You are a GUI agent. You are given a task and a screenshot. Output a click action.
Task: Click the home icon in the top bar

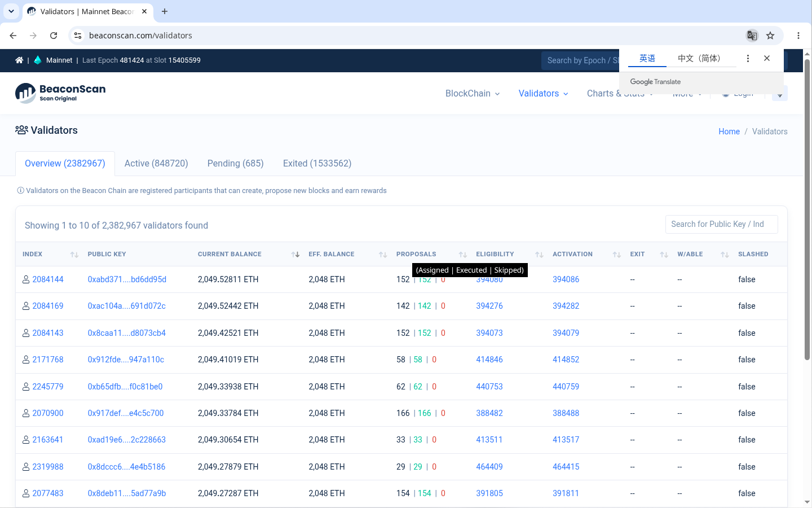(x=19, y=60)
